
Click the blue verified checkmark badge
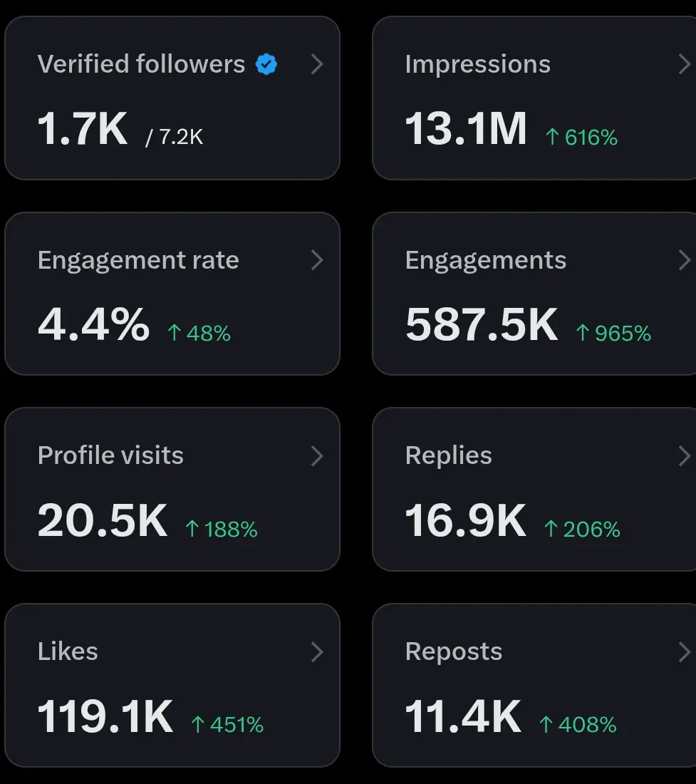point(266,65)
